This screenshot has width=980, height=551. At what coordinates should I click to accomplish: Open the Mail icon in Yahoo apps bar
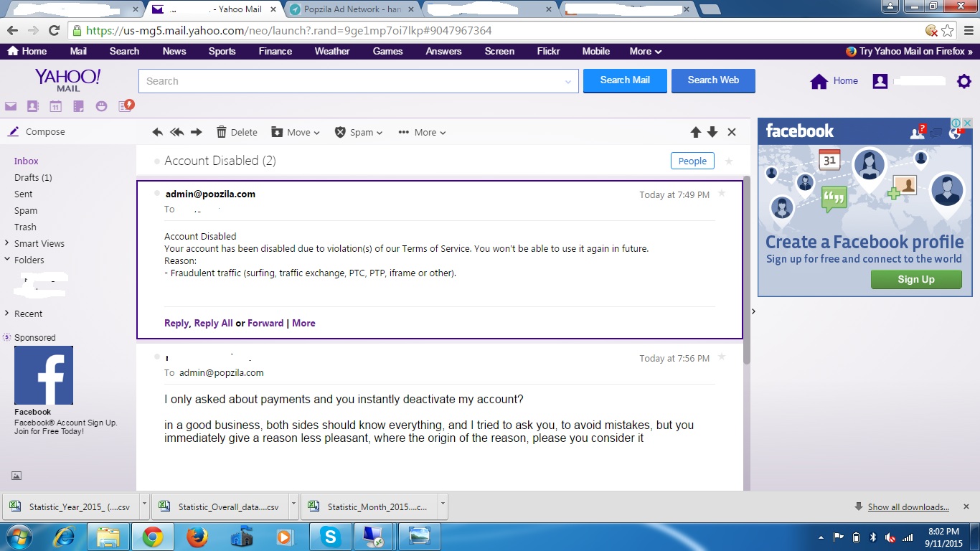click(x=11, y=106)
